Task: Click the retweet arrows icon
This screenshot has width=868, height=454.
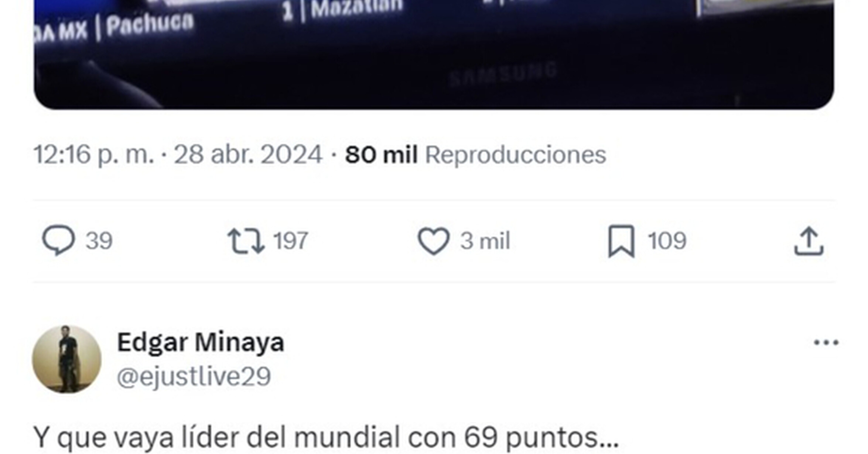Action: pos(246,241)
